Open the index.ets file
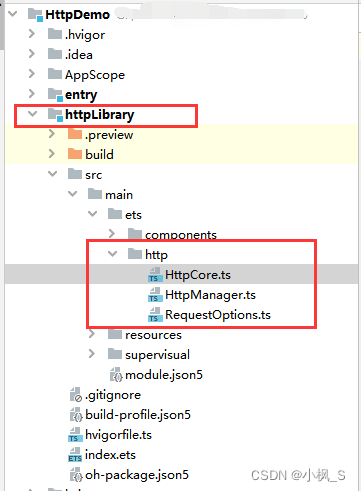This screenshot has height=491, width=361. 110,455
